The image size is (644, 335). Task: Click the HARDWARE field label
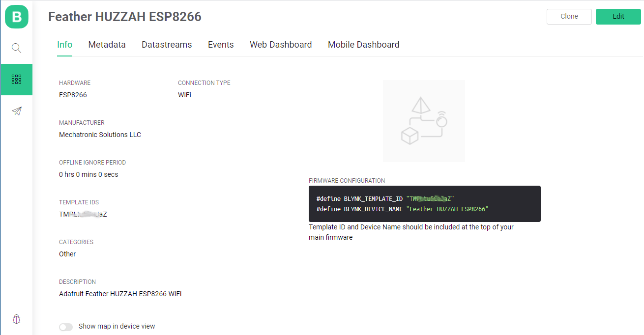75,83
